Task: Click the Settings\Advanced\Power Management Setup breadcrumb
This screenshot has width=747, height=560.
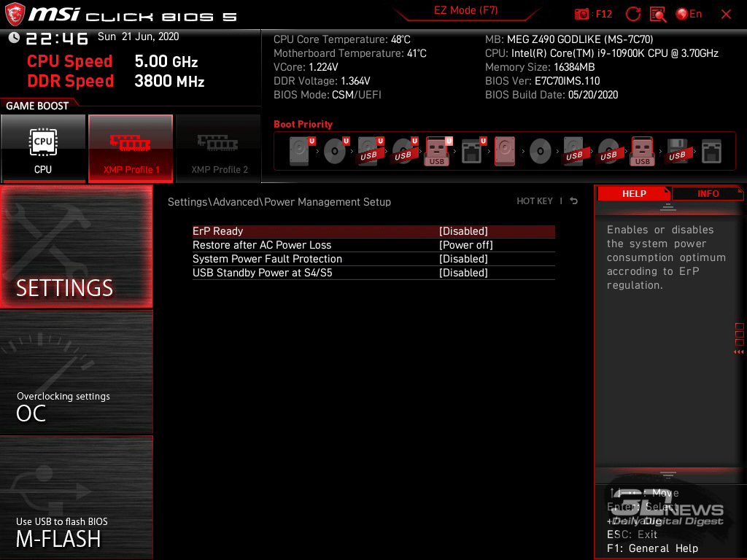Action: (279, 202)
